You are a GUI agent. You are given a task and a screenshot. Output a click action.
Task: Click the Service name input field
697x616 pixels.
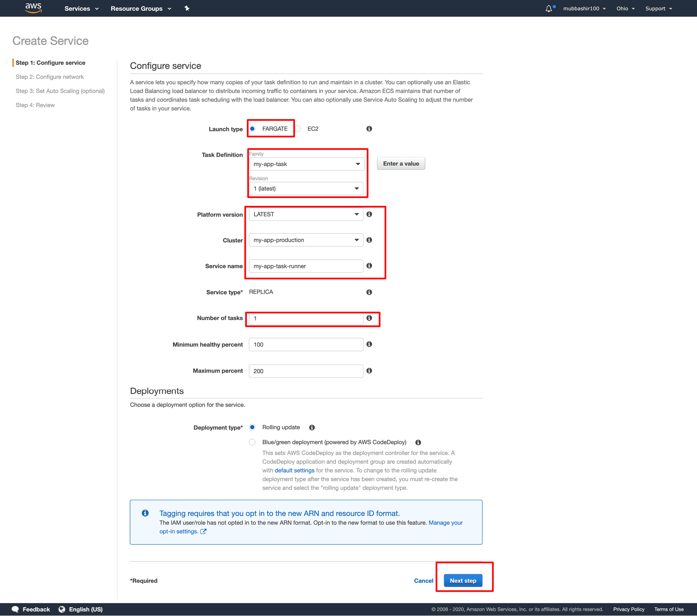click(x=305, y=266)
